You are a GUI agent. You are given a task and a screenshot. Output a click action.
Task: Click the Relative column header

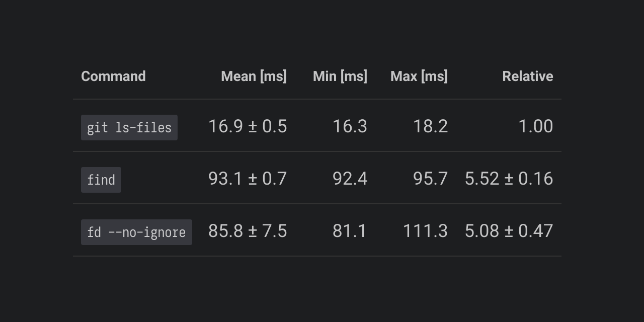point(527,76)
